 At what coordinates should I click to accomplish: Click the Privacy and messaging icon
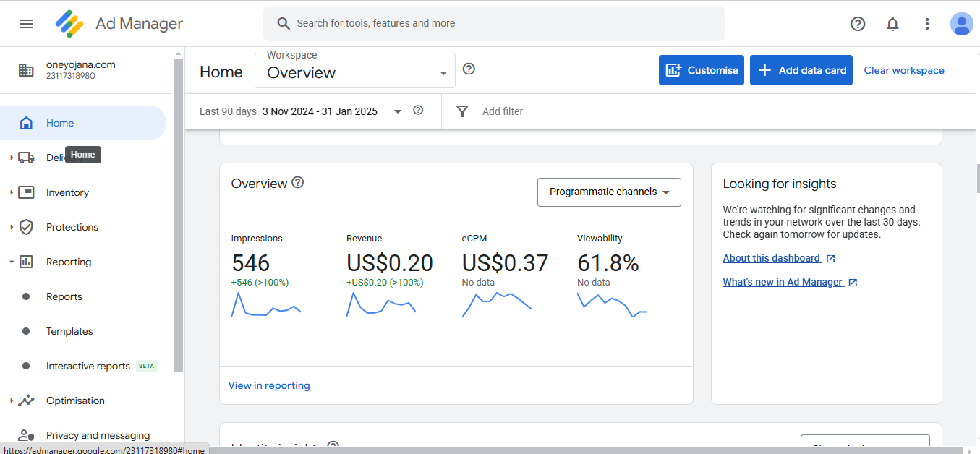[x=26, y=435]
